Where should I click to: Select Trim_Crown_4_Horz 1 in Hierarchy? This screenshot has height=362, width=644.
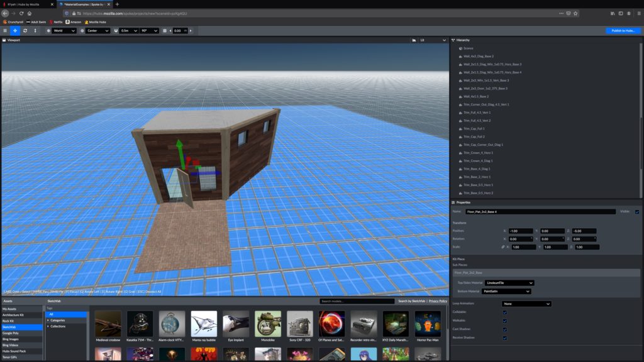click(478, 153)
